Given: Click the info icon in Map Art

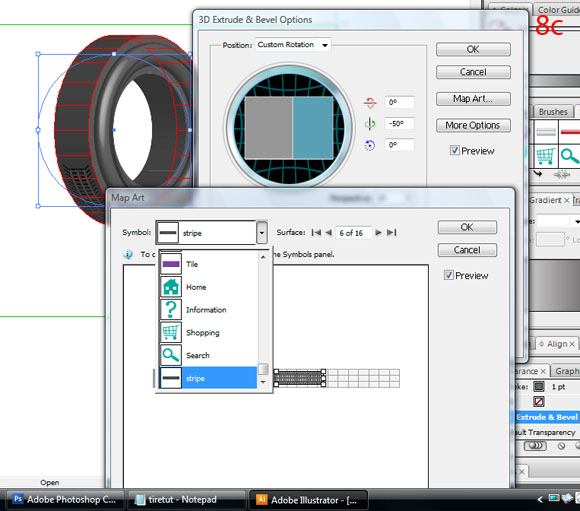Looking at the screenshot, I should point(128,255).
